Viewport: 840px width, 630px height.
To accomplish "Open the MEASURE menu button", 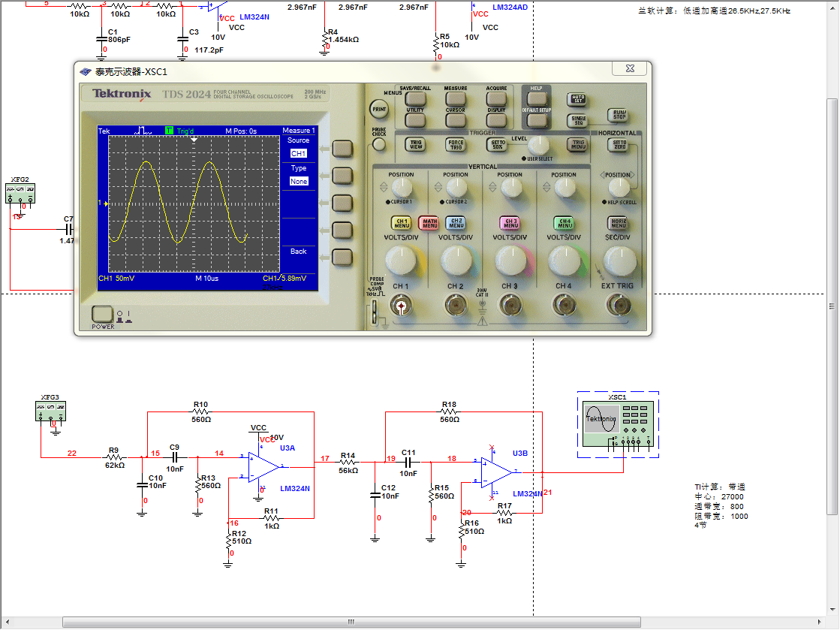I will [x=456, y=97].
